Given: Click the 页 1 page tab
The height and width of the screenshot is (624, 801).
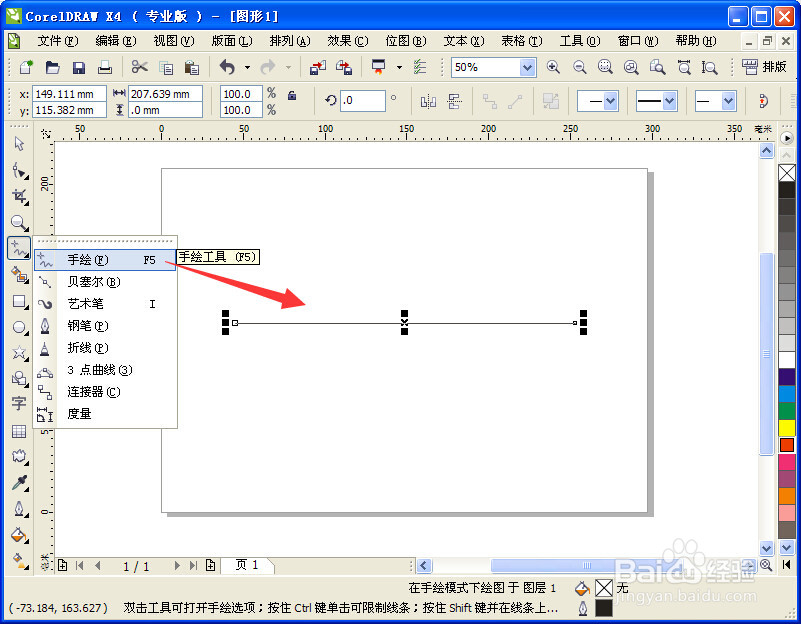Looking at the screenshot, I should coord(246,565).
